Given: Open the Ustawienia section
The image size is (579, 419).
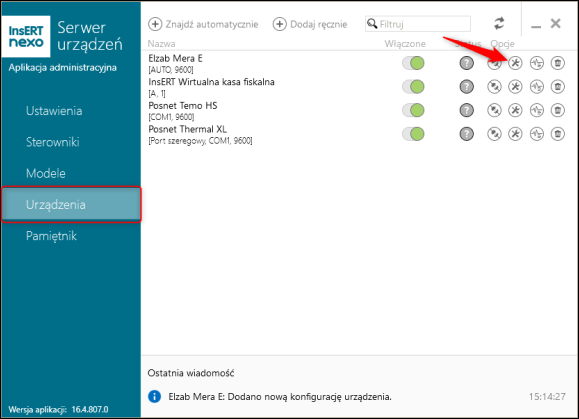Looking at the screenshot, I should [x=54, y=111].
